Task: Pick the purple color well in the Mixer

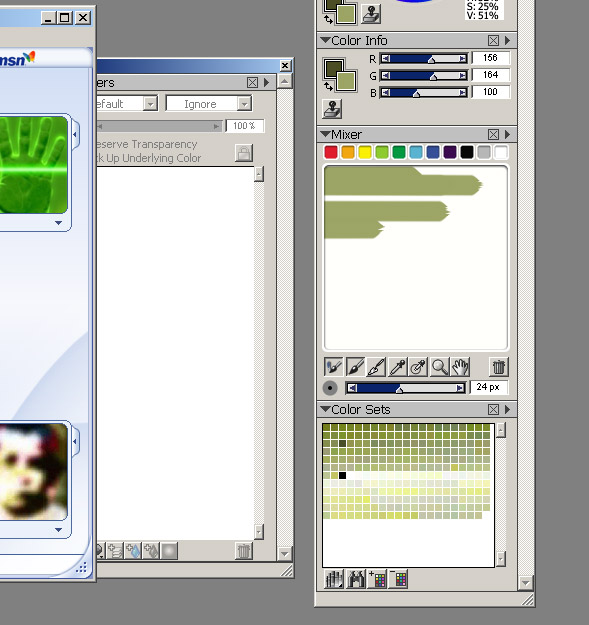Action: tap(450, 152)
